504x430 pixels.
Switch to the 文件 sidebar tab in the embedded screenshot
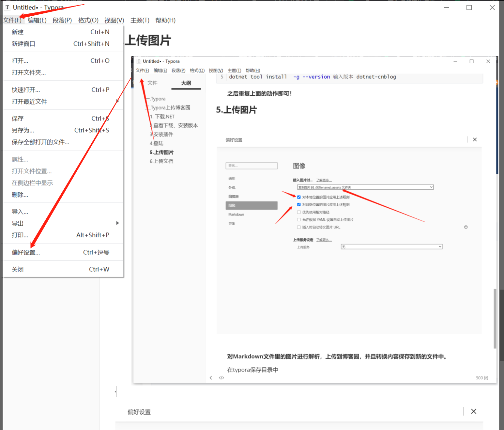[152, 83]
